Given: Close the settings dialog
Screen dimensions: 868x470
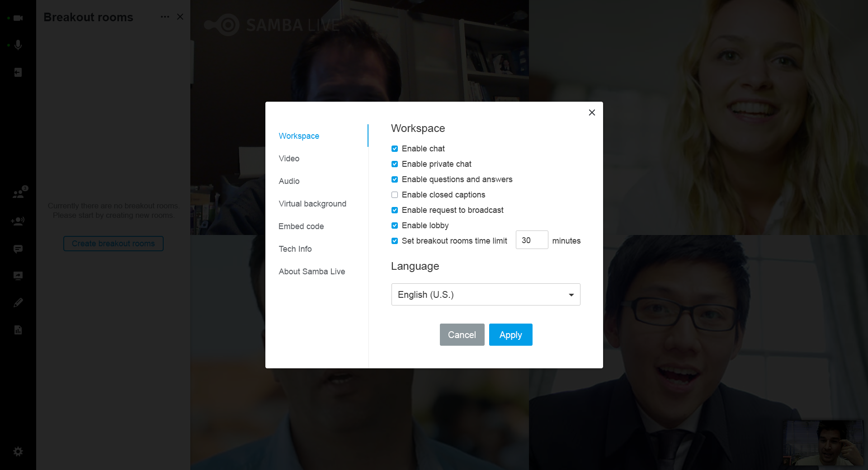Looking at the screenshot, I should pyautogui.click(x=592, y=113).
